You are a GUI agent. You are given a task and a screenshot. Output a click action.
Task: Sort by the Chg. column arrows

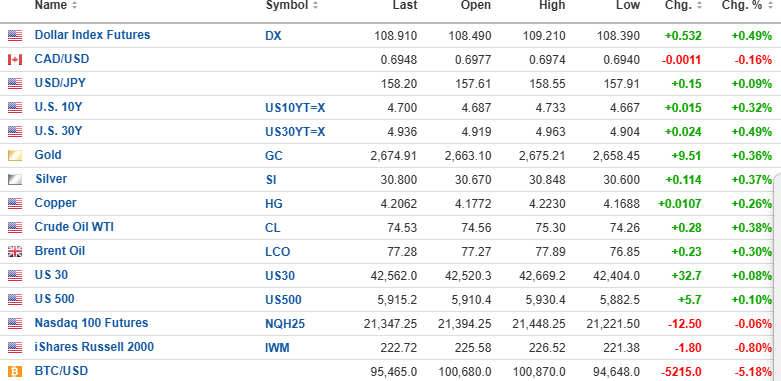[x=699, y=5]
